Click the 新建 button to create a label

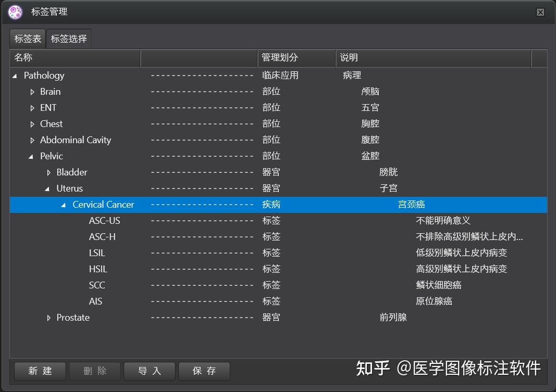coord(40,371)
